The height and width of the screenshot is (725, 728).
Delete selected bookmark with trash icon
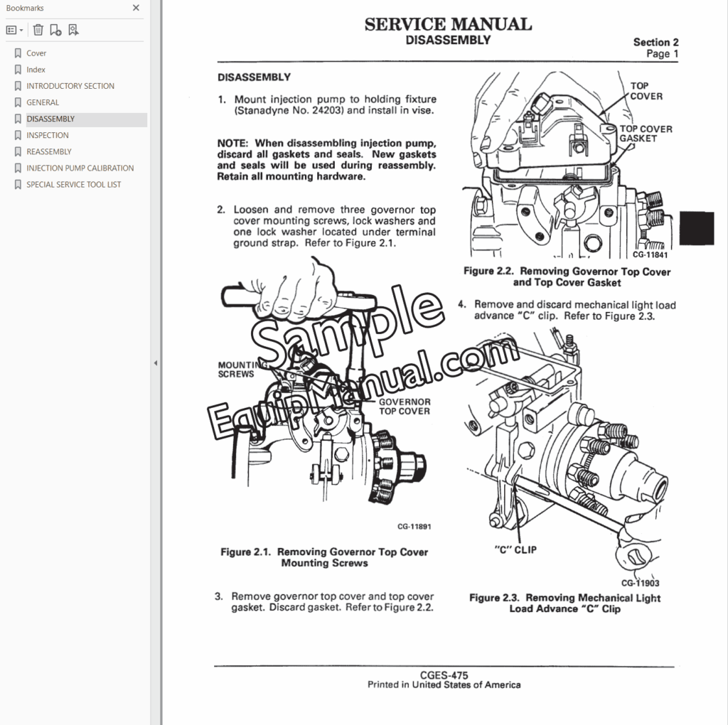[x=38, y=30]
